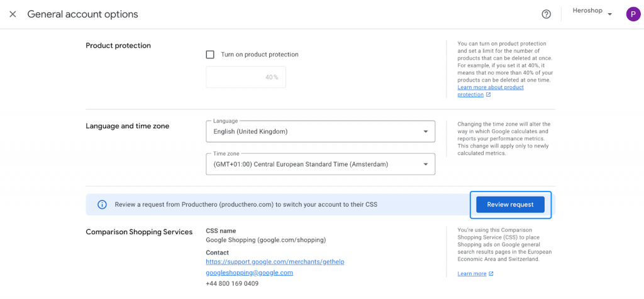Click the Contact label
This screenshot has width=644, height=299.
pyautogui.click(x=217, y=253)
